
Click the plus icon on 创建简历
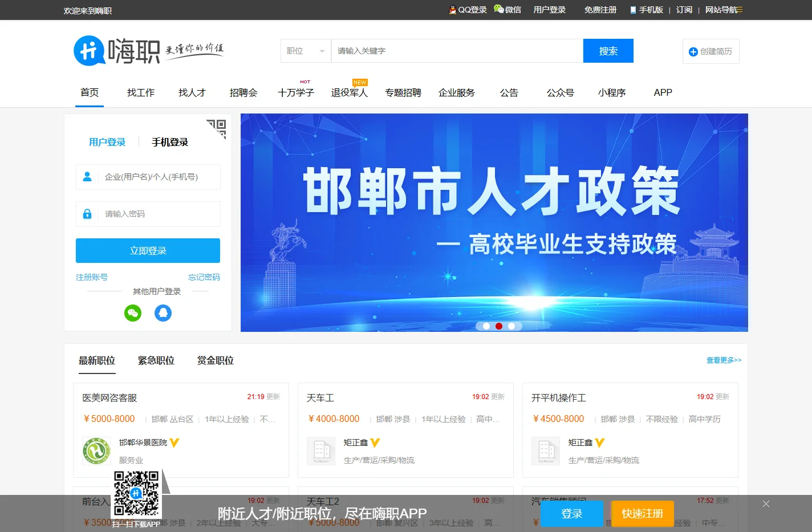(x=693, y=52)
